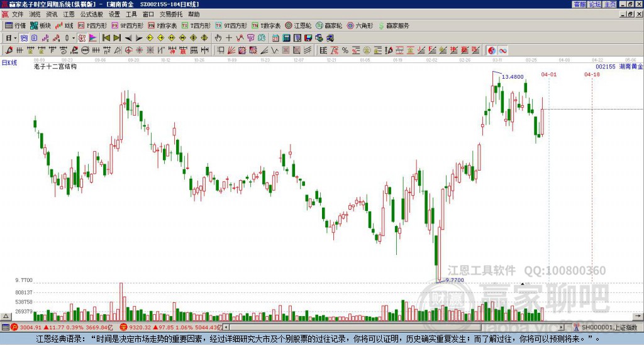This screenshot has height=345, width=644.
Task: Open the P四方形 tool
Action: 92,25
